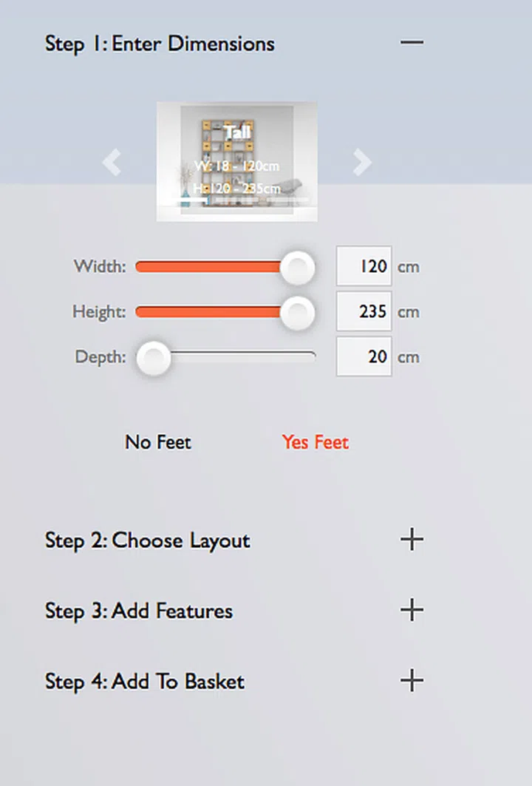Expand Step 3: Add Features section

(x=139, y=611)
